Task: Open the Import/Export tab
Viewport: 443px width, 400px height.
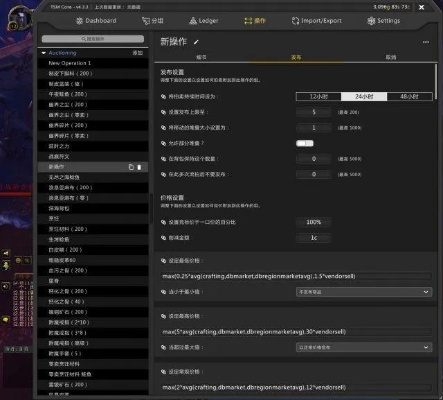Action: click(x=317, y=21)
